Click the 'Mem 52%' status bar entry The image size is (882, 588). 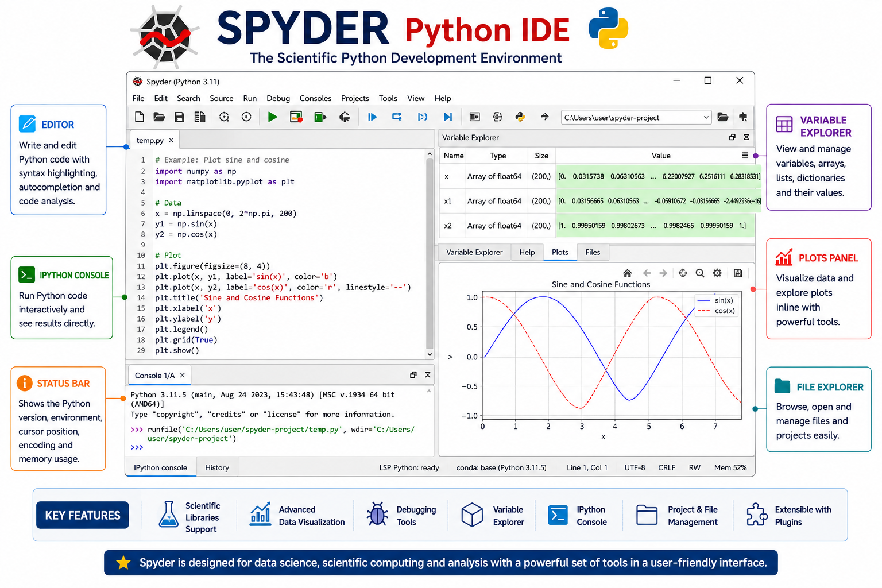point(730,467)
